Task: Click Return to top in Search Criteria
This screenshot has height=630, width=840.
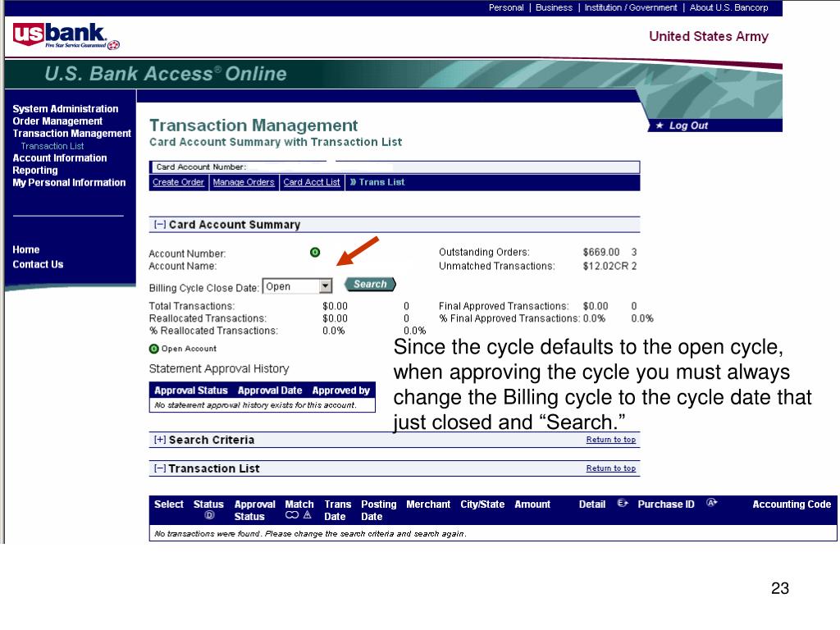Action: click(x=610, y=440)
